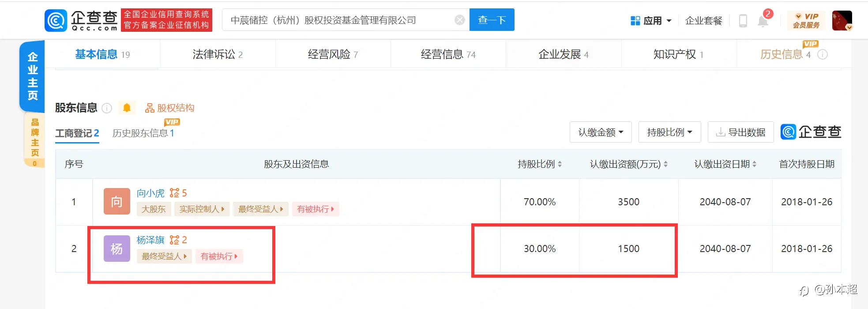868x309 pixels.
Task: Open VIP 会员服务
Action: [806, 21]
